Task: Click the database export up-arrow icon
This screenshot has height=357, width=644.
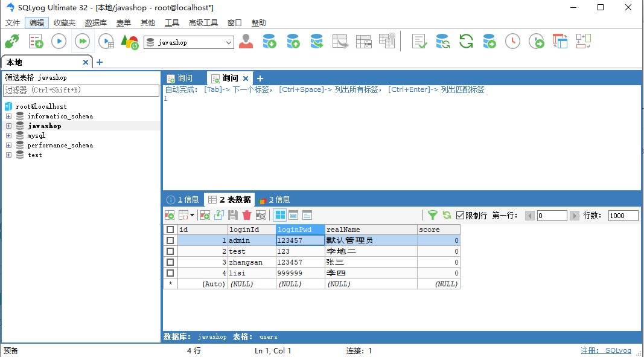Action: [x=293, y=42]
